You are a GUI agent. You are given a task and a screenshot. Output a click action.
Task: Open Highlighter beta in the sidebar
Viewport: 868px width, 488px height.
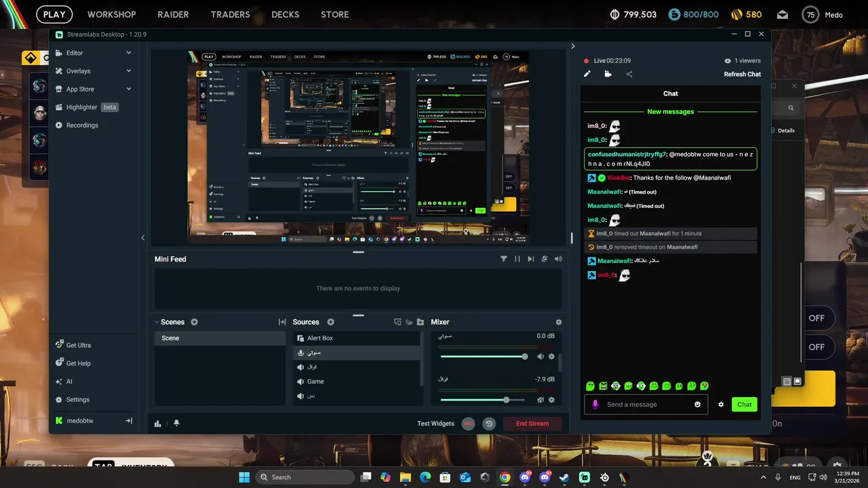coord(87,107)
